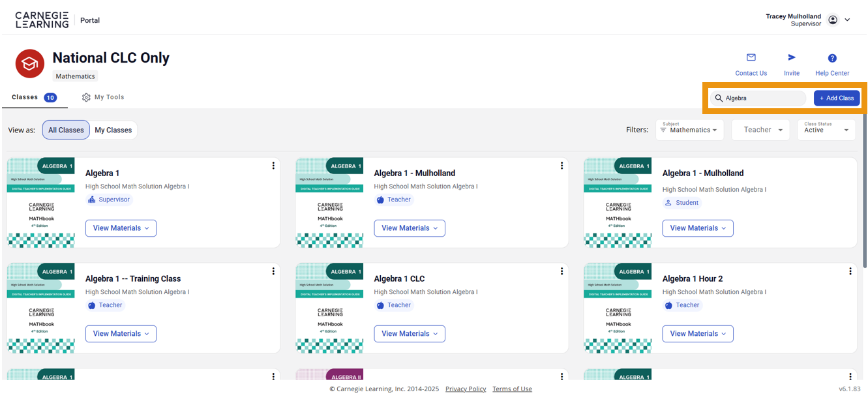Click the Tracey Mulholland user name
Image resolution: width=868 pixels, height=401 pixels.
[794, 16]
